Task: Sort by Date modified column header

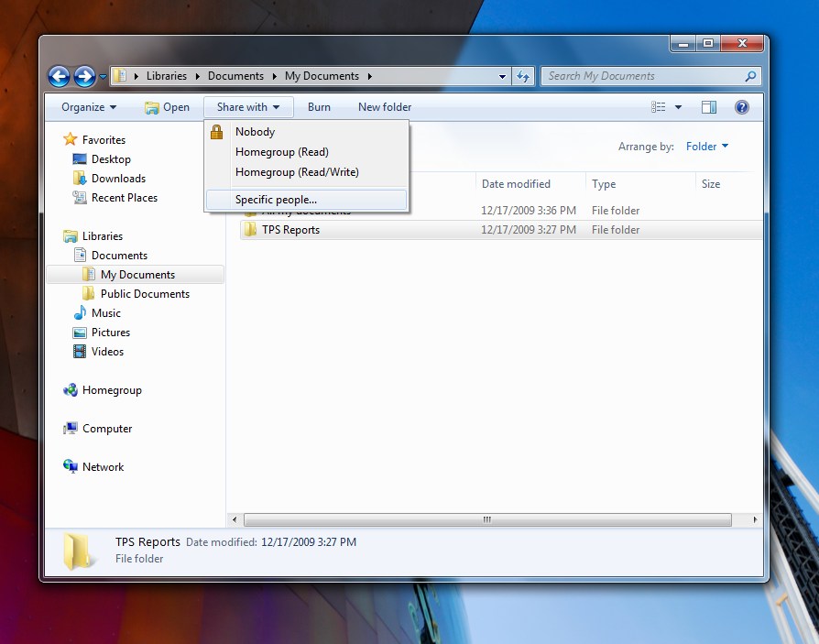Action: pyautogui.click(x=530, y=184)
